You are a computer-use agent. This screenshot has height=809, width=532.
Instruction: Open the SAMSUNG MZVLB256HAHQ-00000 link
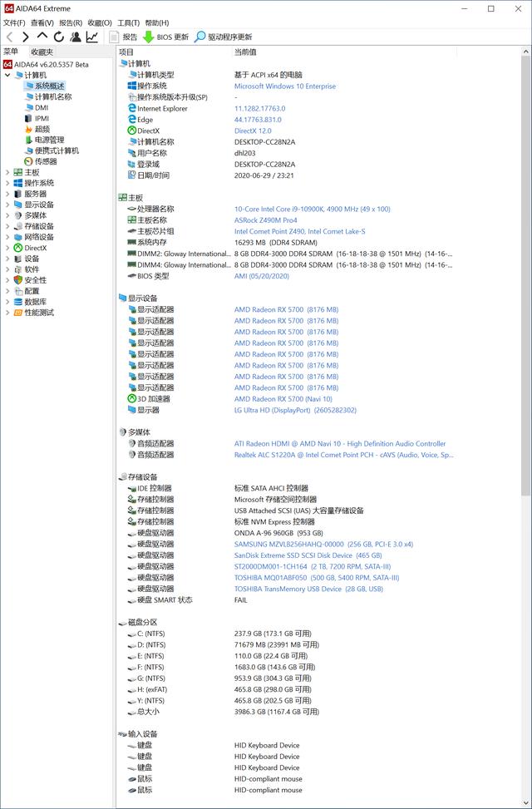coord(323,545)
